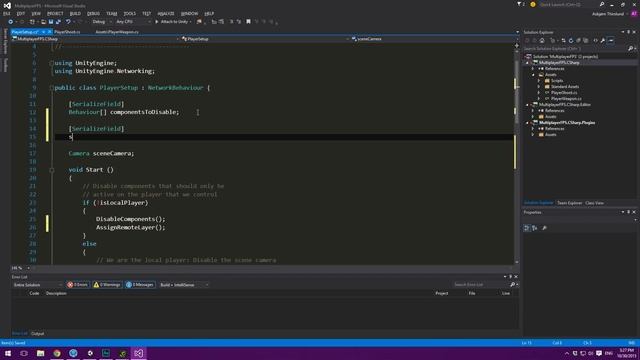Open the File menu
Viewport: 640px width, 360px height.
point(7,13)
